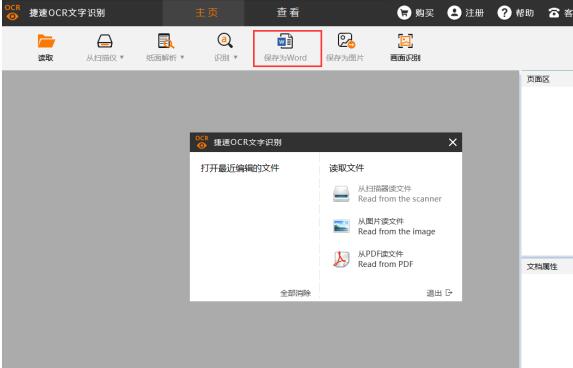
Task: Expand the 纸面解析 dropdown arrow
Action: (x=182, y=57)
